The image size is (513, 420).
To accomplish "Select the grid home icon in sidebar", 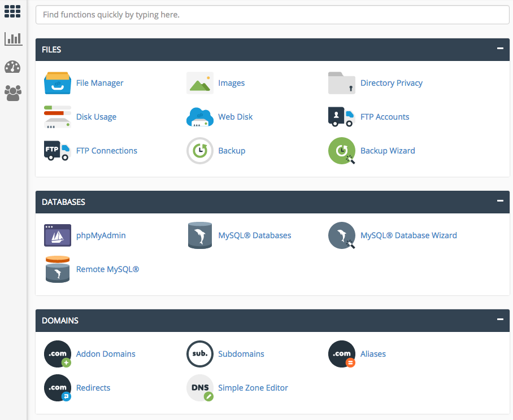I will tap(12, 11).
